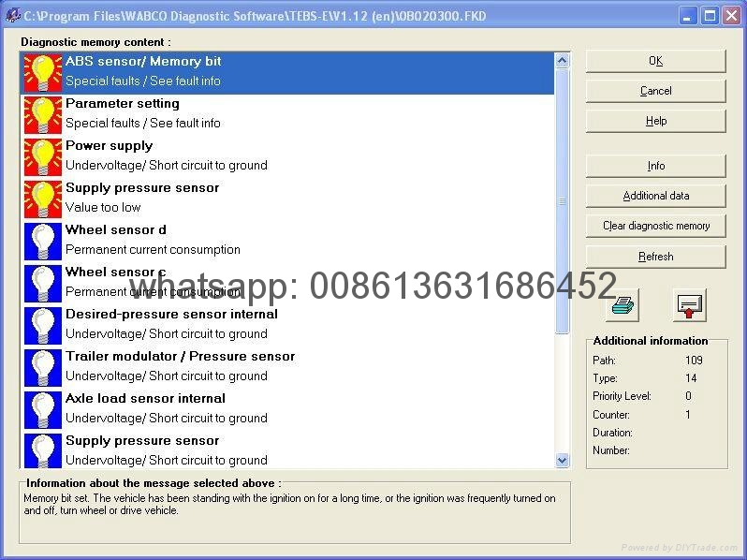Click the printer icon to print diagnostics
Viewport: 747px width, 560px height.
623,305
